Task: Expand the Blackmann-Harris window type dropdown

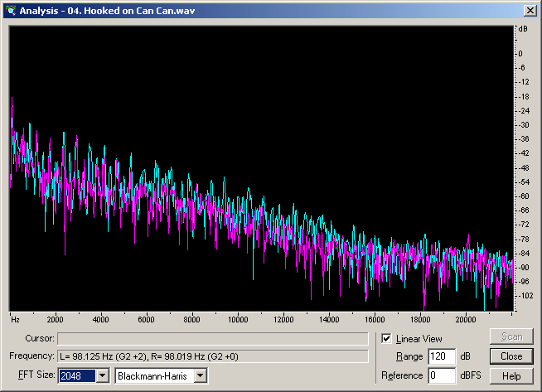Action: tap(200, 376)
